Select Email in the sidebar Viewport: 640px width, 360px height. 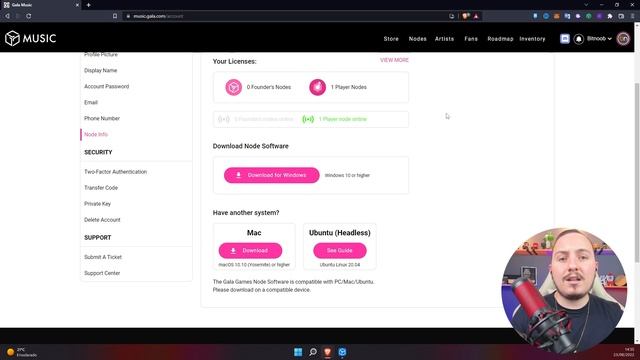(91, 102)
